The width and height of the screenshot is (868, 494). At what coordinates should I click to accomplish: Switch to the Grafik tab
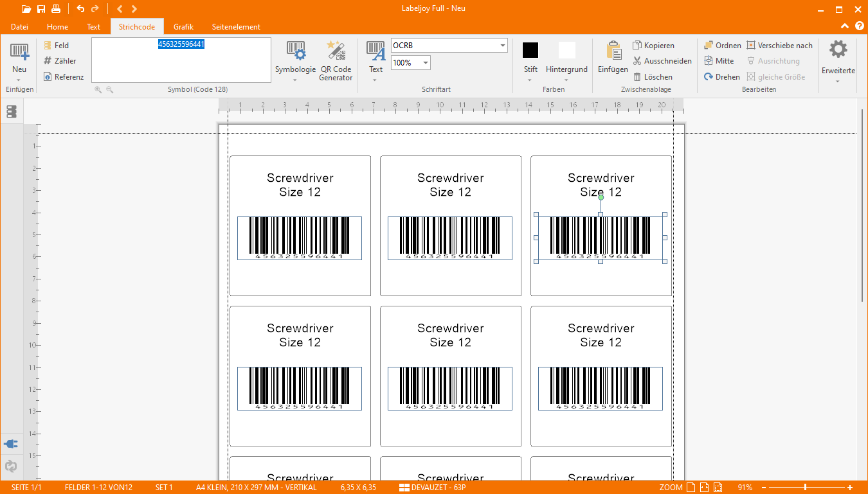point(183,27)
